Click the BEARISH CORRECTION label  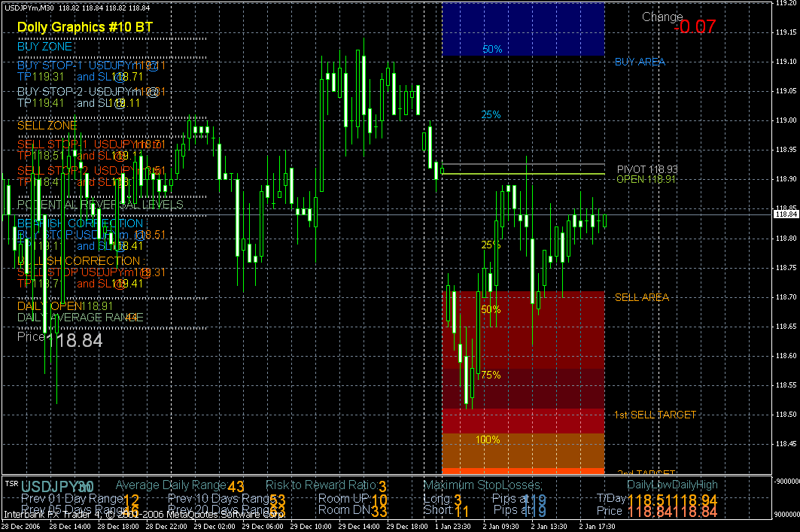tap(80, 223)
